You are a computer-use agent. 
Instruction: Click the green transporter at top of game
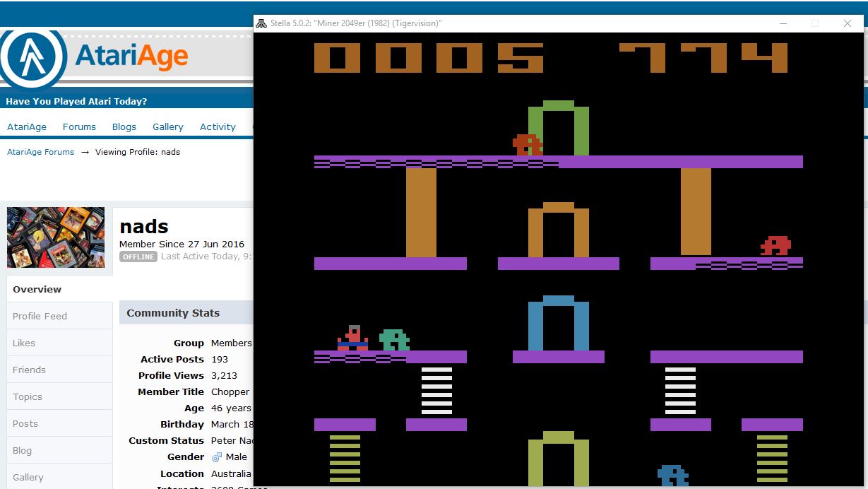pyautogui.click(x=559, y=128)
